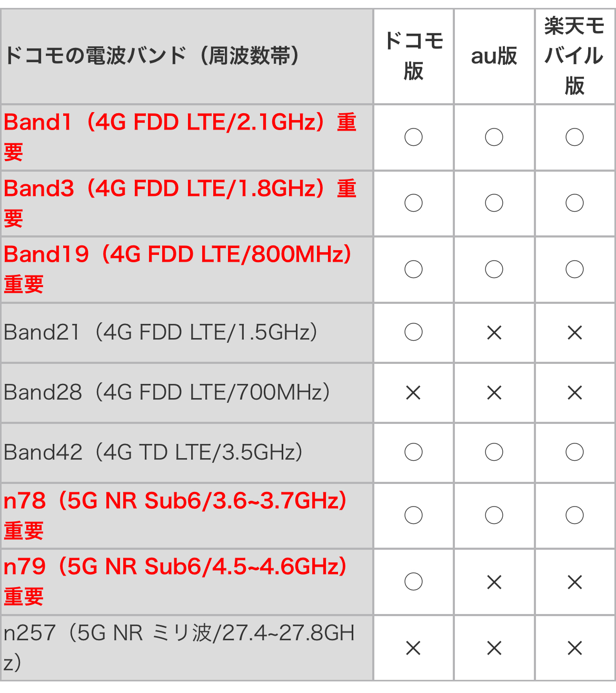Click the n79 cross in 楽天モバイル版 column
This screenshot has width=616, height=693.
[x=574, y=582]
